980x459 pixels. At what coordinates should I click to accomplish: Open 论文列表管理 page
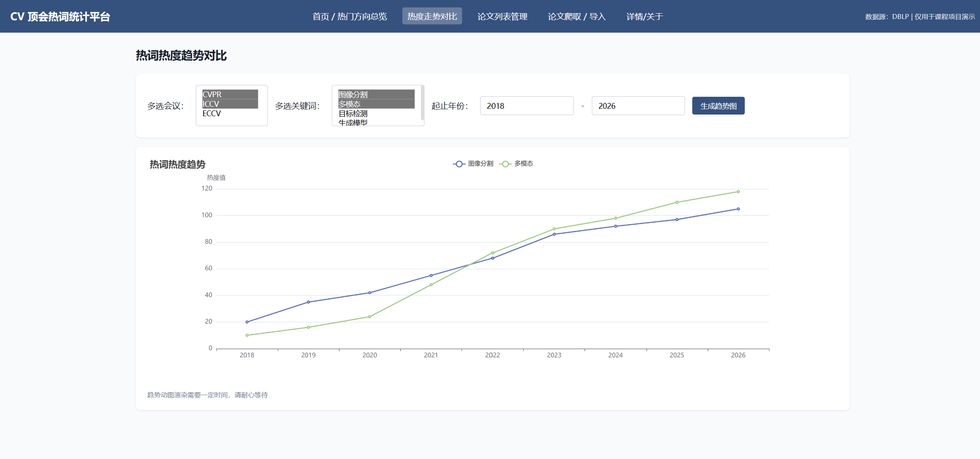pos(502,16)
